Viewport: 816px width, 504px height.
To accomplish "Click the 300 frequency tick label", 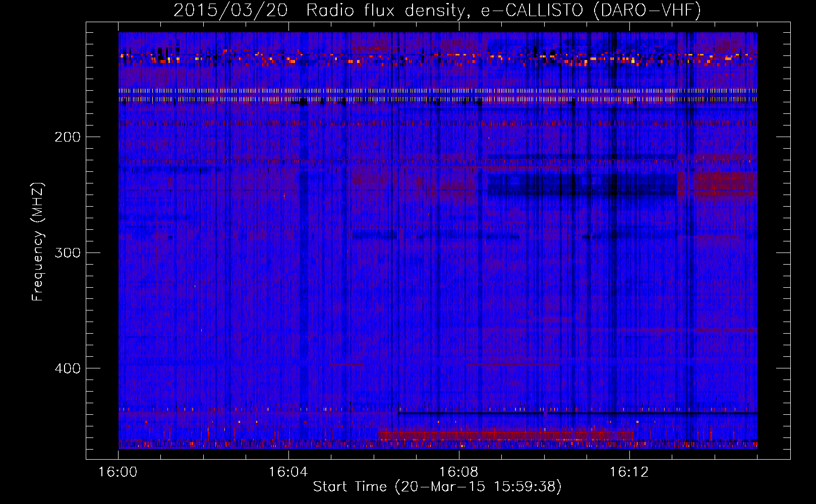I will tap(68, 253).
